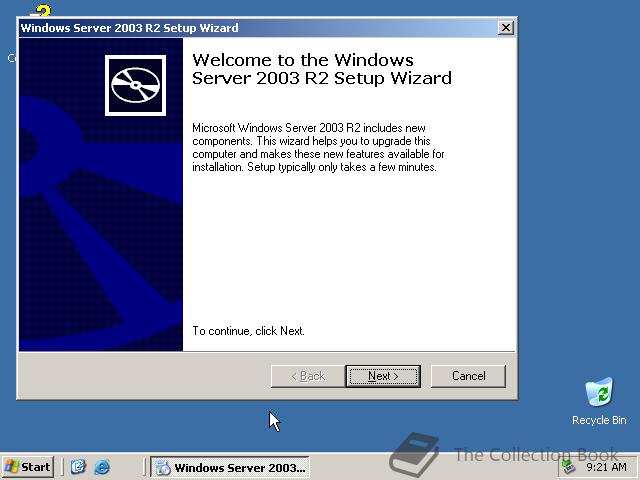Viewport: 640px width, 480px height.
Task: Select the Windows Server 2003 taskbar button
Action: [230, 467]
